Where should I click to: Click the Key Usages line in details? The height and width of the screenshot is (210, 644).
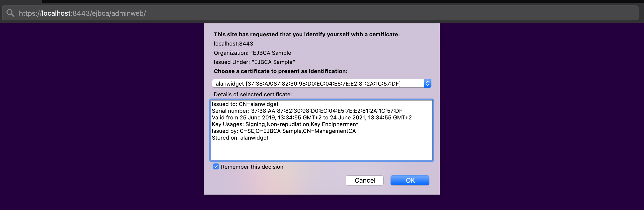point(285,124)
